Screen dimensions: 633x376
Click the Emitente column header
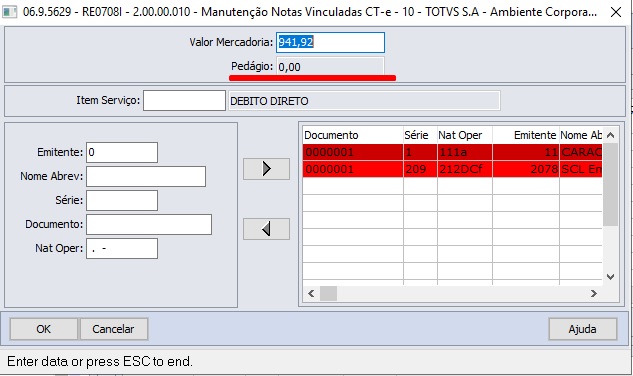[x=526, y=135]
